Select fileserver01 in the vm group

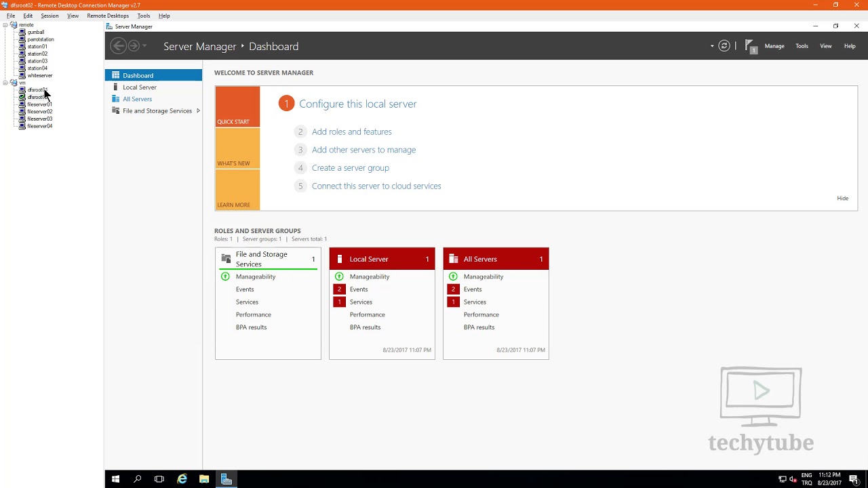(39, 104)
